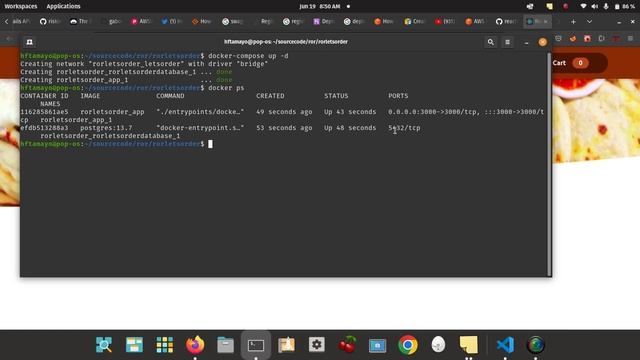Launch the Pop search launcher in dock
640x360 pixels.
click(x=104, y=345)
